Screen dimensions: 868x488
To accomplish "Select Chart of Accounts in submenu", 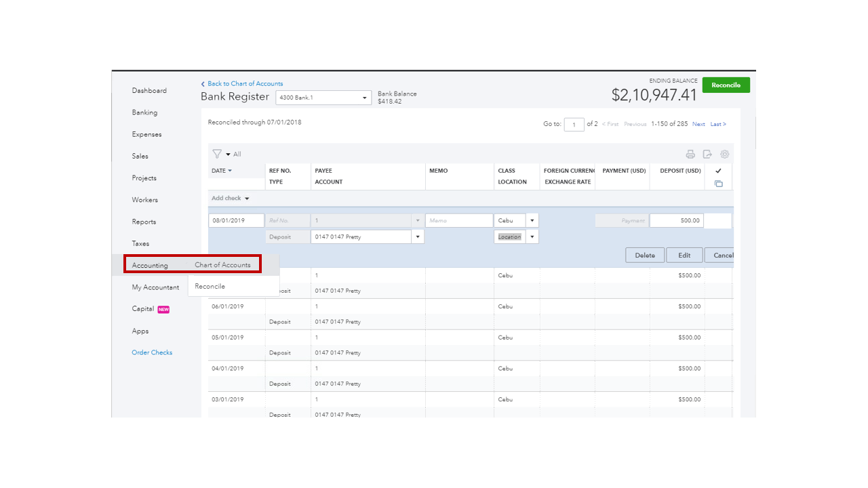I will click(222, 265).
